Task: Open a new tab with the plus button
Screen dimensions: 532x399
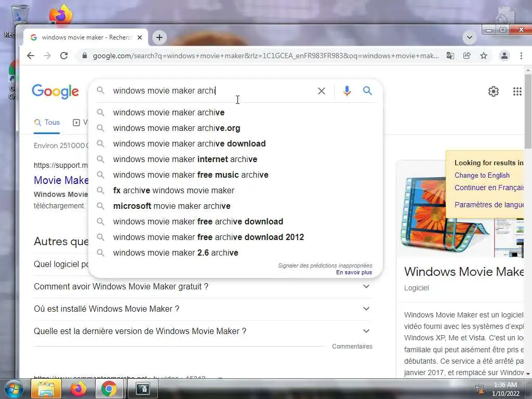Action: pos(159,37)
